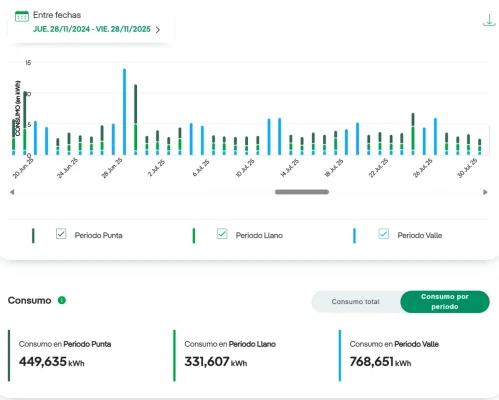Click the Consumo section heading
The image size is (499, 400).
point(29,300)
